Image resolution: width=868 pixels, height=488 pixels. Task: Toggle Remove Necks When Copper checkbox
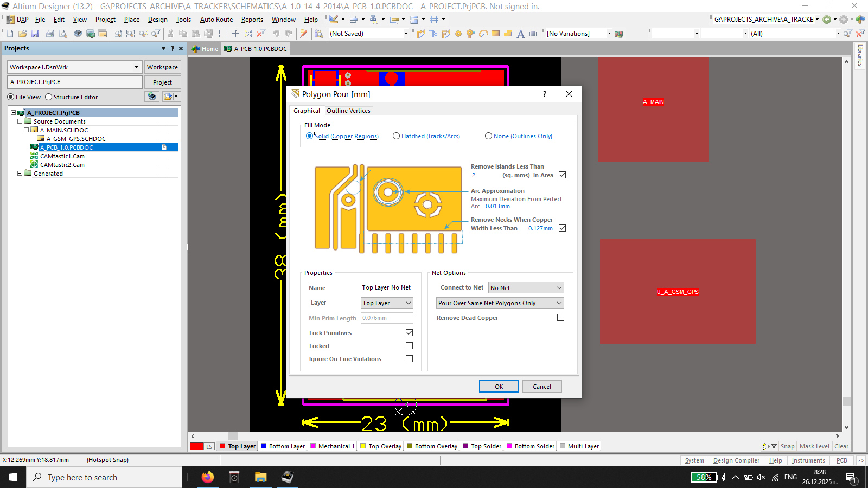coord(562,228)
